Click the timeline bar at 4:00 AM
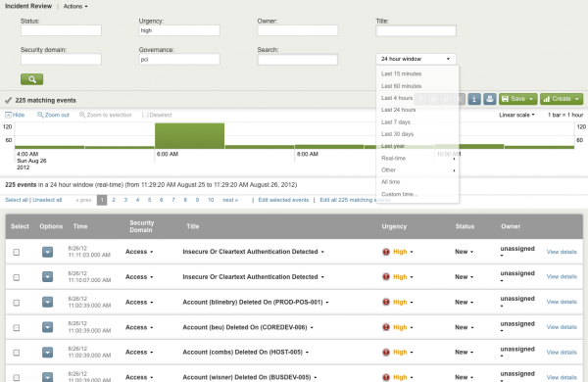The image size is (588, 382). pos(50,147)
